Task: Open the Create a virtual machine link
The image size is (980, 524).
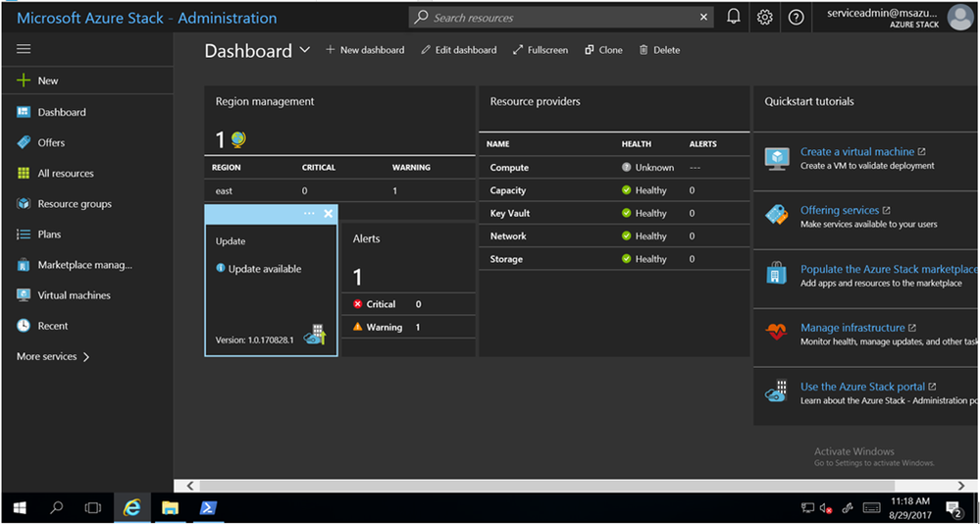Action: [856, 152]
